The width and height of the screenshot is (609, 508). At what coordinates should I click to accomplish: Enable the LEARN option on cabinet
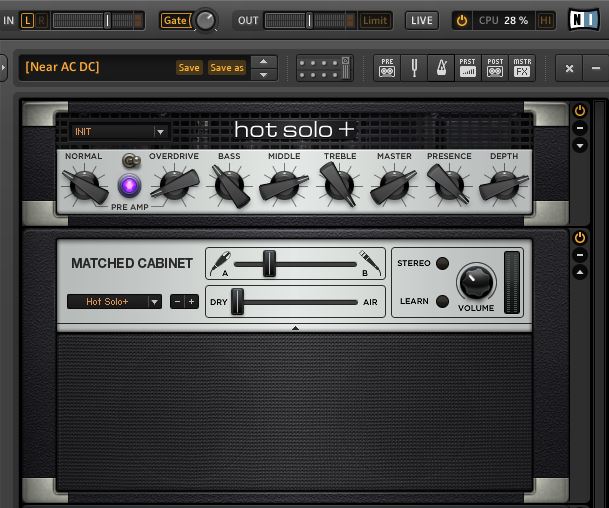(x=442, y=301)
